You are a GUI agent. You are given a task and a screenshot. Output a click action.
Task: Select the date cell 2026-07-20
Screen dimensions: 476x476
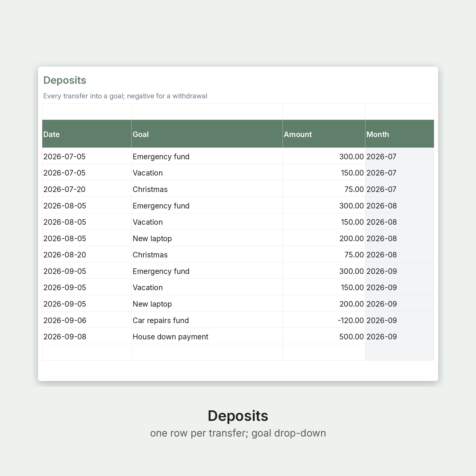pos(87,189)
